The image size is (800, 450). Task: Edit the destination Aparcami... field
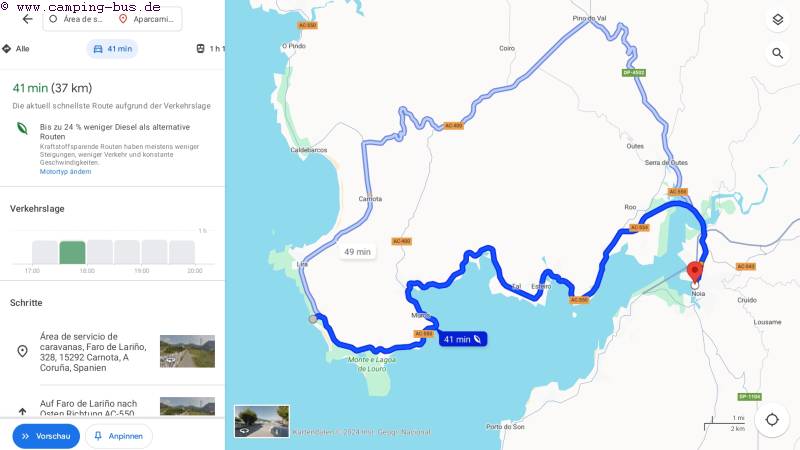coord(147,19)
